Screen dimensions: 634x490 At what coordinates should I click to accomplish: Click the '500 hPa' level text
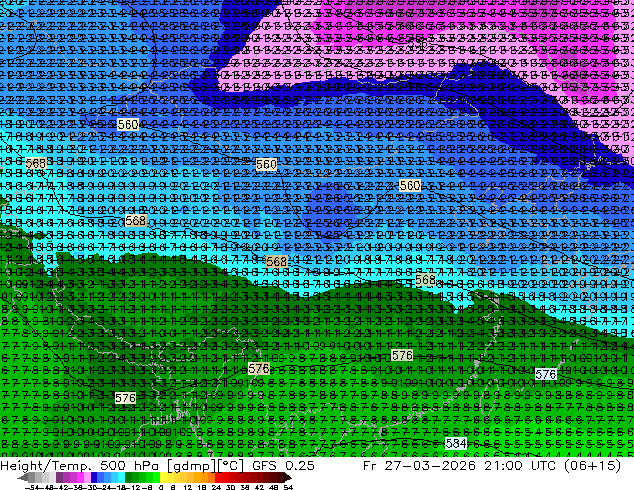[129, 465]
